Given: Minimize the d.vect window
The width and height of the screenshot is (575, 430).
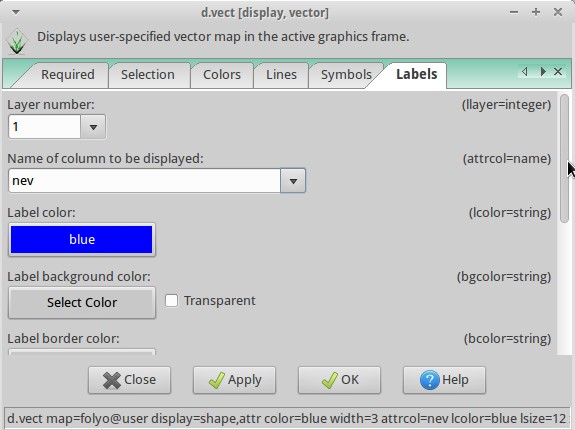Looking at the screenshot, I should [514, 12].
